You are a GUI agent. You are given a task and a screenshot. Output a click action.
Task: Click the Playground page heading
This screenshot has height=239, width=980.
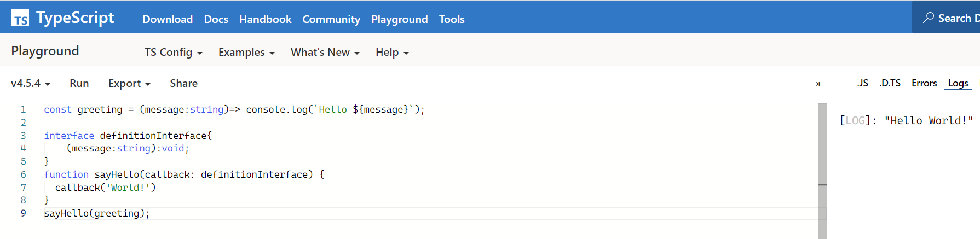coord(45,51)
